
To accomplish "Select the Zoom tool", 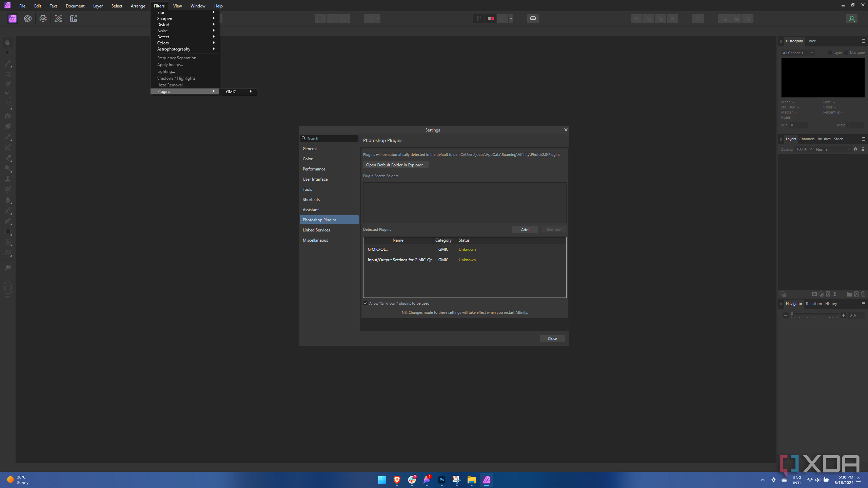I will click(8, 268).
